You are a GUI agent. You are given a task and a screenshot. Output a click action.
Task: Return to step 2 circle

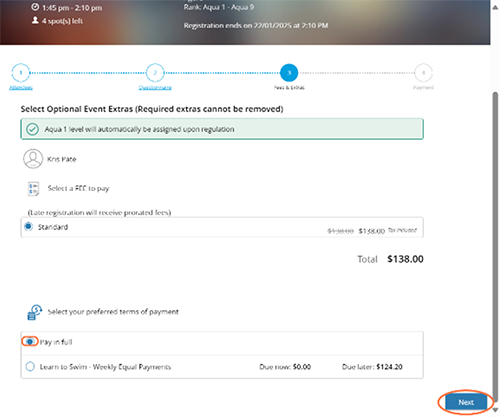[155, 73]
